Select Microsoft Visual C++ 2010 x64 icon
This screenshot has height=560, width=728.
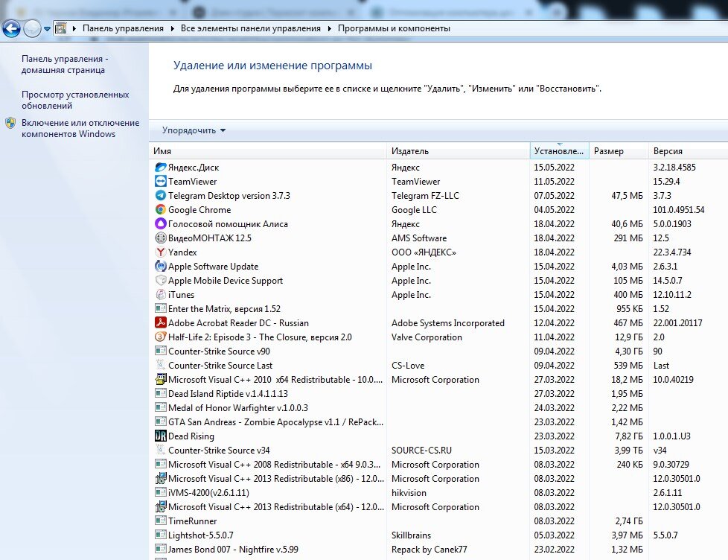(161, 379)
